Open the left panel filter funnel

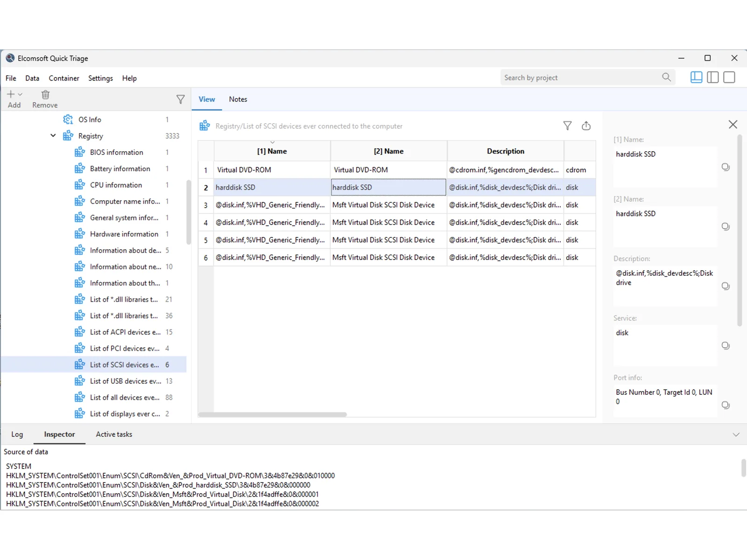coord(181,99)
